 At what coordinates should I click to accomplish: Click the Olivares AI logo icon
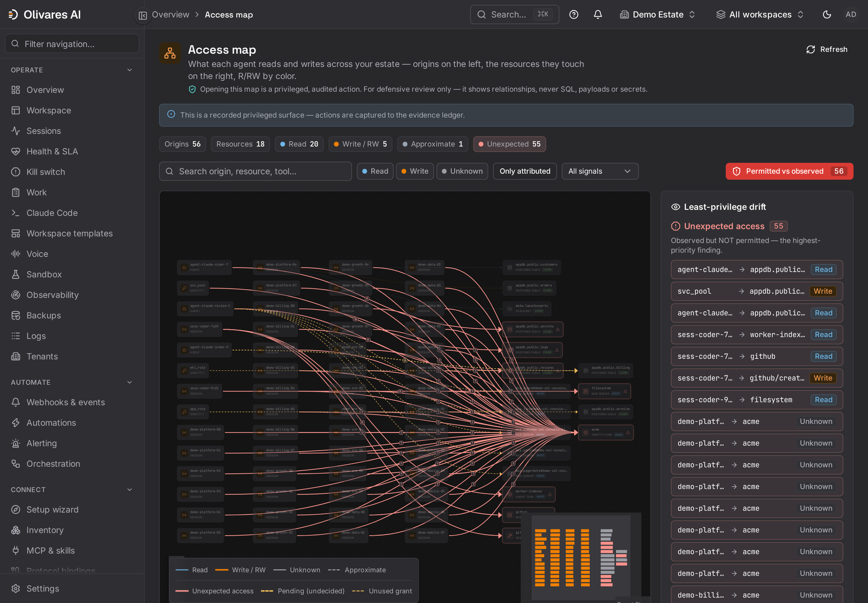(x=13, y=14)
